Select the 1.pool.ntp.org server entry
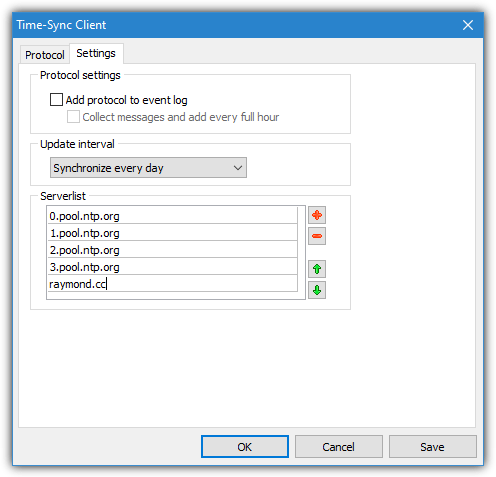Viewport: 496px width, 477px height. (x=172, y=233)
